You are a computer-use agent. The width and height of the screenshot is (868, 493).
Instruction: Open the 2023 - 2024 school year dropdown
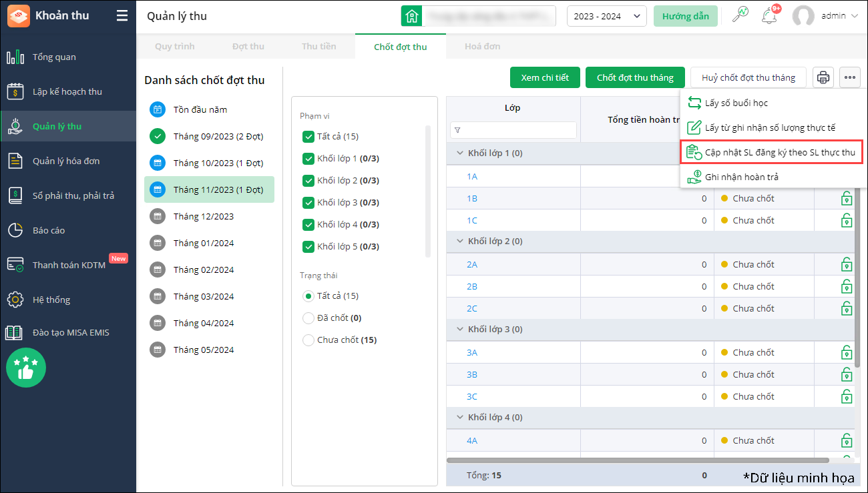606,16
